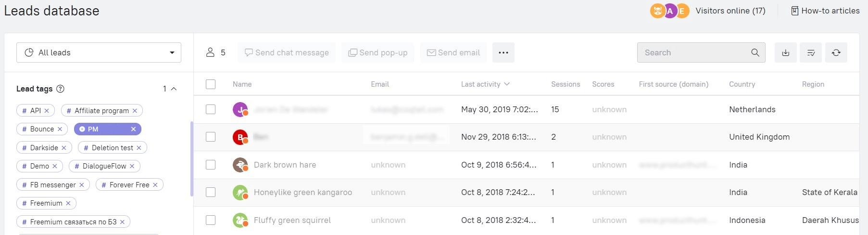Open the How-to articles link

825,11
